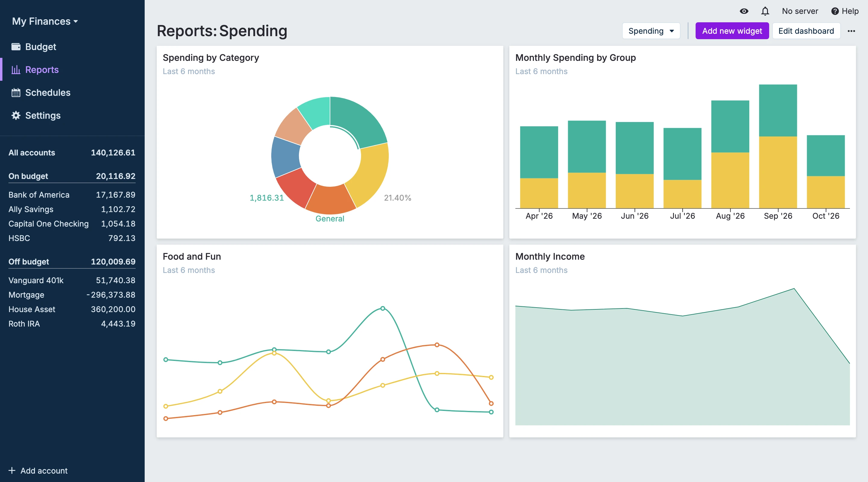Select Roth IRA account

[x=72, y=324]
